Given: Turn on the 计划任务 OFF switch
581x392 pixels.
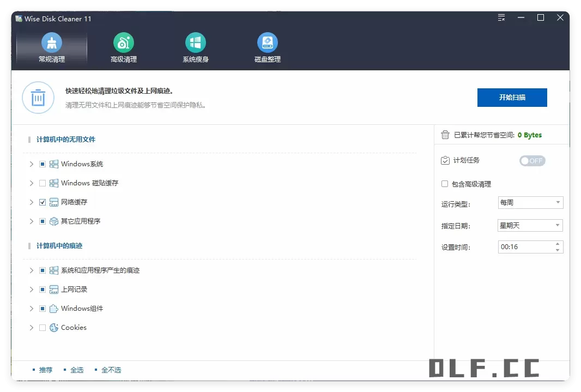Looking at the screenshot, I should click(x=532, y=160).
